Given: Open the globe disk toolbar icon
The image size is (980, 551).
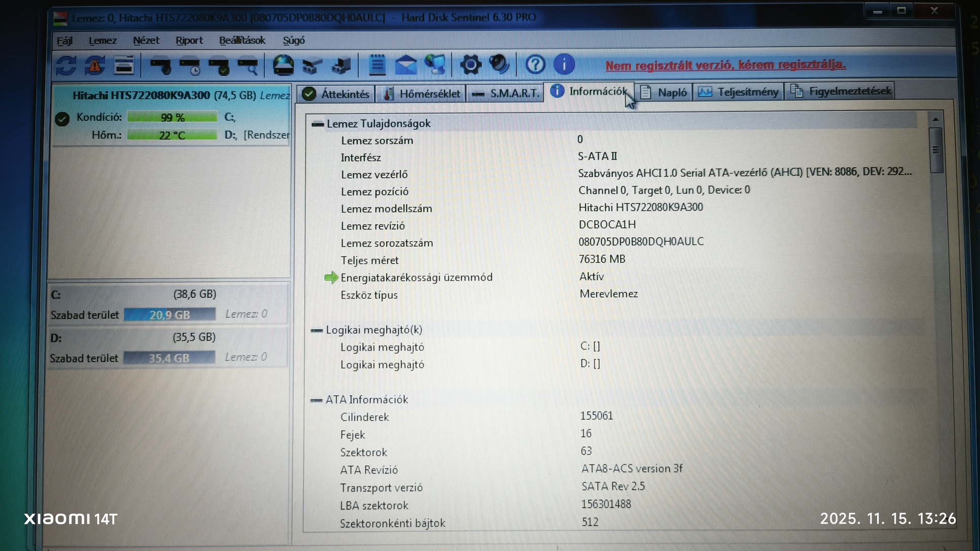Looking at the screenshot, I should coord(283,65).
